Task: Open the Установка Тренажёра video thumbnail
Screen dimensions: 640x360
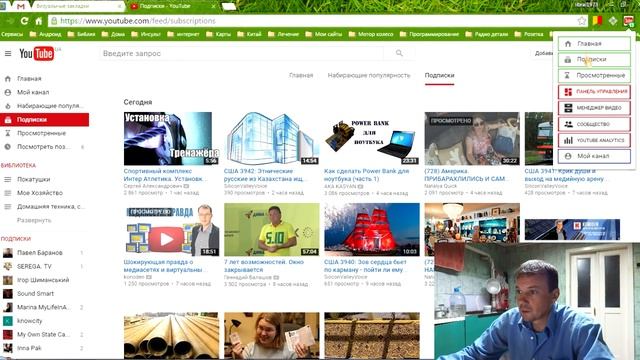Action: [171, 139]
